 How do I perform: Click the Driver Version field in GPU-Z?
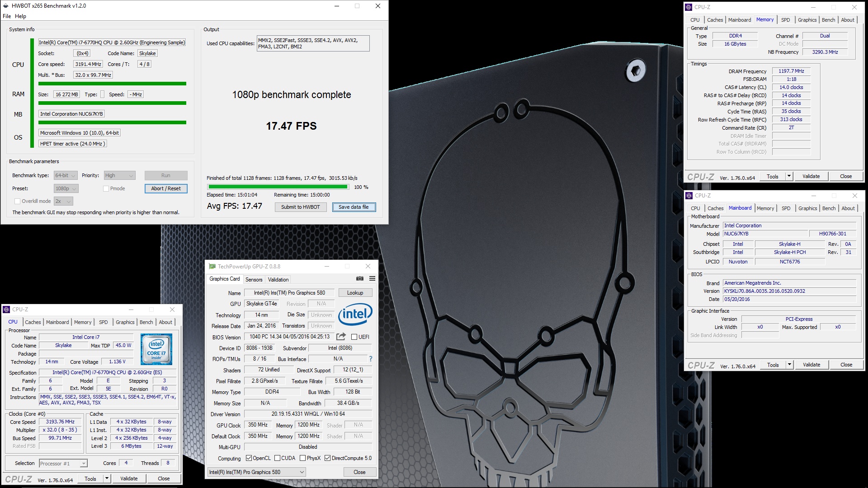point(308,414)
